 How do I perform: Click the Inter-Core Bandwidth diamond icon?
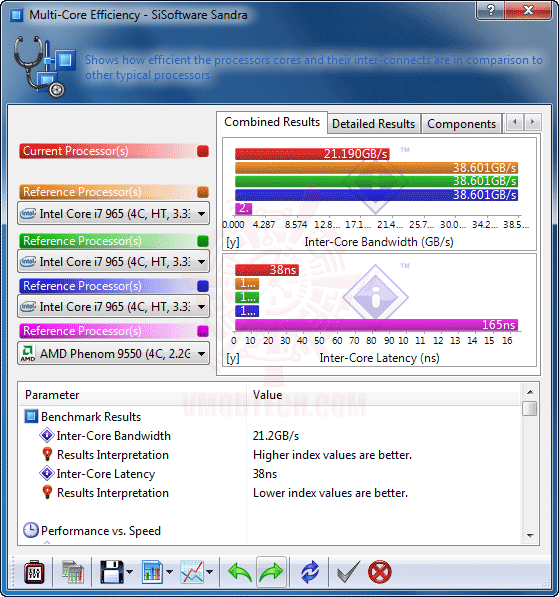point(47,435)
